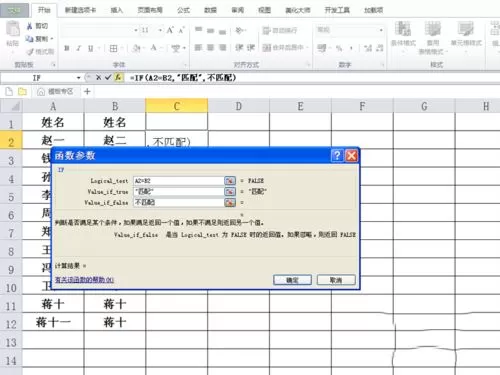Click the Borders grid icon
The width and height of the screenshot is (500, 375).
coord(113,48)
